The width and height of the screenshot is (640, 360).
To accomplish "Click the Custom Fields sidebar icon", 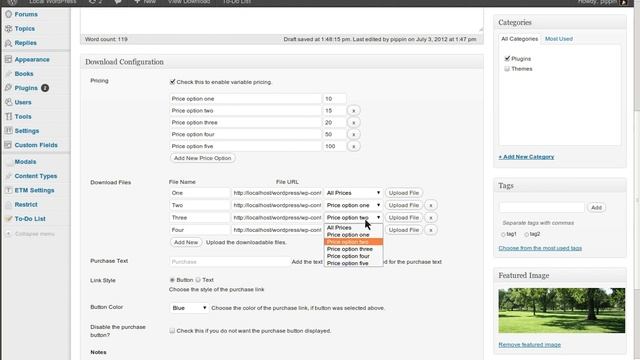I will [8, 145].
